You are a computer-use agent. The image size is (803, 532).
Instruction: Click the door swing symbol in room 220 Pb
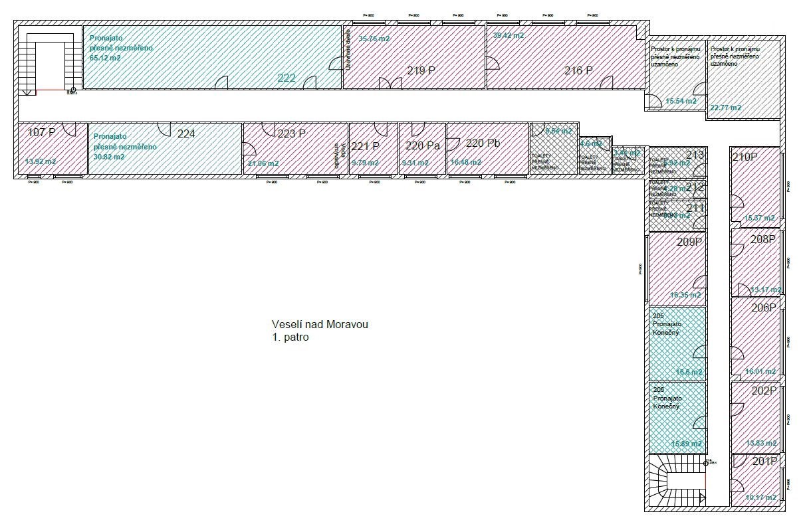pos(454,143)
